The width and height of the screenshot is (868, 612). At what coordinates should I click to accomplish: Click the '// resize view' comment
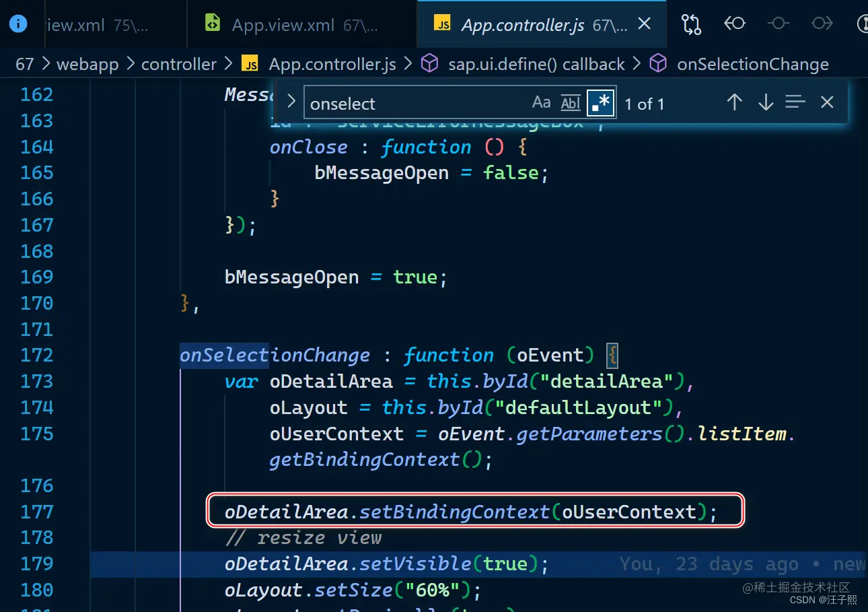point(303,537)
